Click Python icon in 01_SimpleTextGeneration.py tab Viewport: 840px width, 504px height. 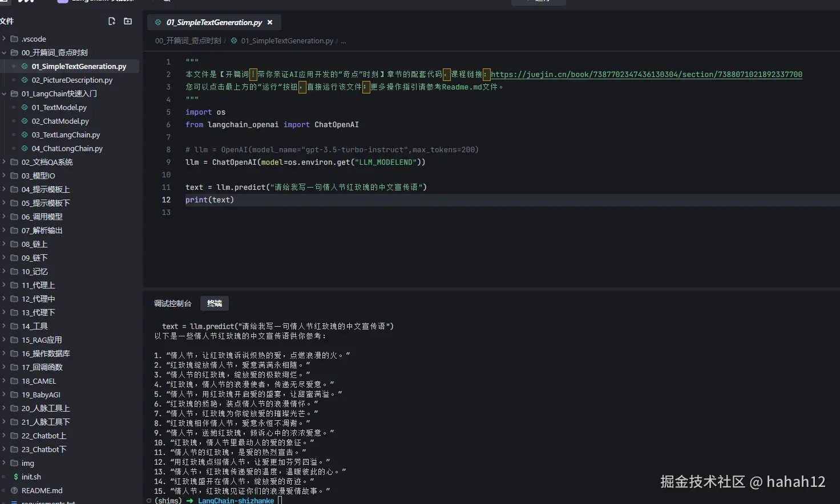[158, 22]
